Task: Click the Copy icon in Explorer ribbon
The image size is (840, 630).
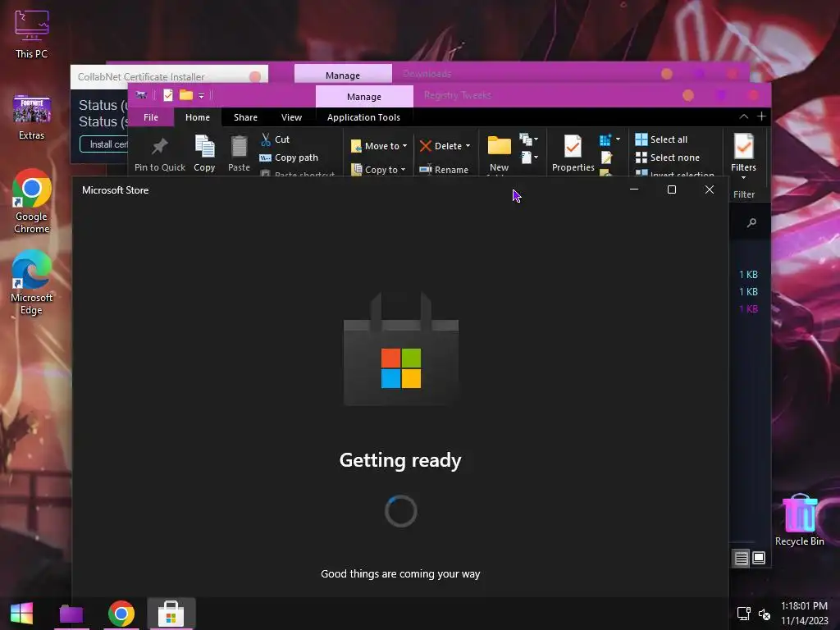Action: pyautogui.click(x=204, y=155)
